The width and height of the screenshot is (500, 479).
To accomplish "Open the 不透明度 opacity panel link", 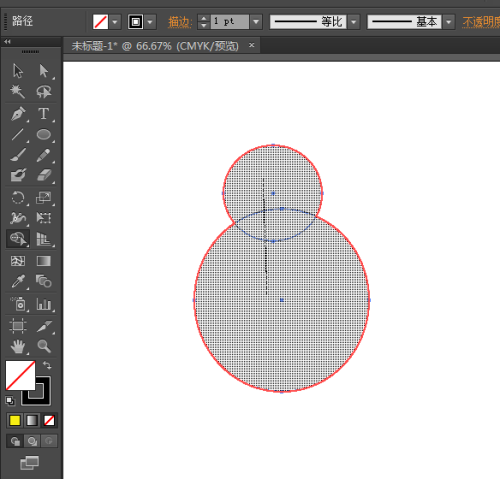I will (481, 22).
